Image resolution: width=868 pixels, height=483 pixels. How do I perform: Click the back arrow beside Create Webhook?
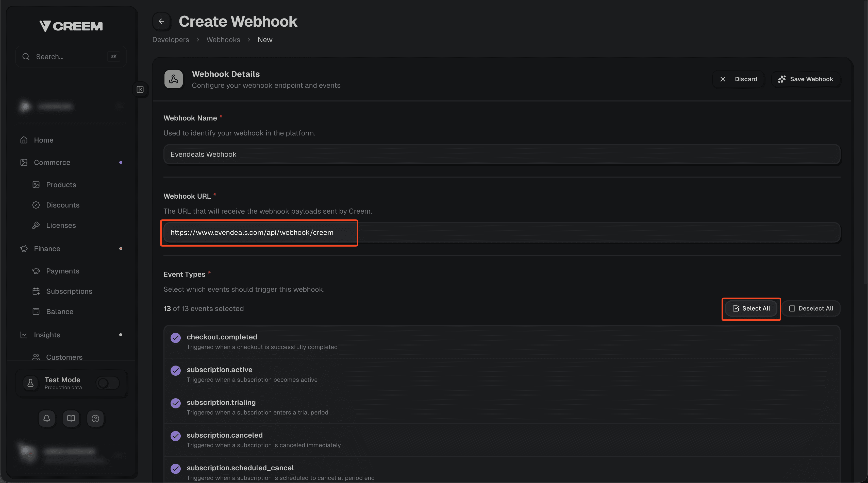click(161, 21)
